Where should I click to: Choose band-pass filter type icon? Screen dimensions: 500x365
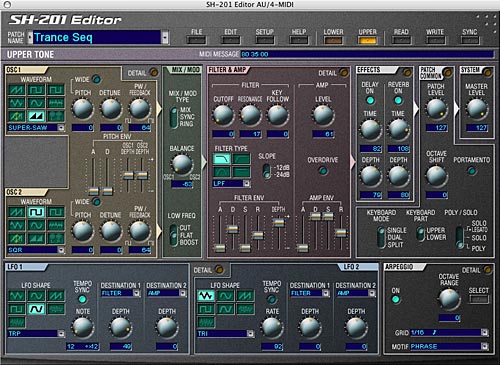(222, 172)
